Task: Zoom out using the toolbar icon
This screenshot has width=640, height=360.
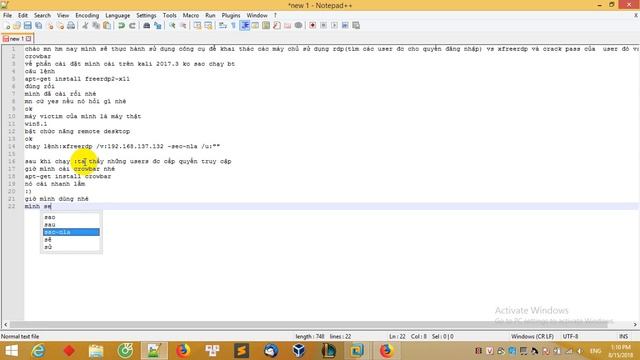Action: click(183, 26)
